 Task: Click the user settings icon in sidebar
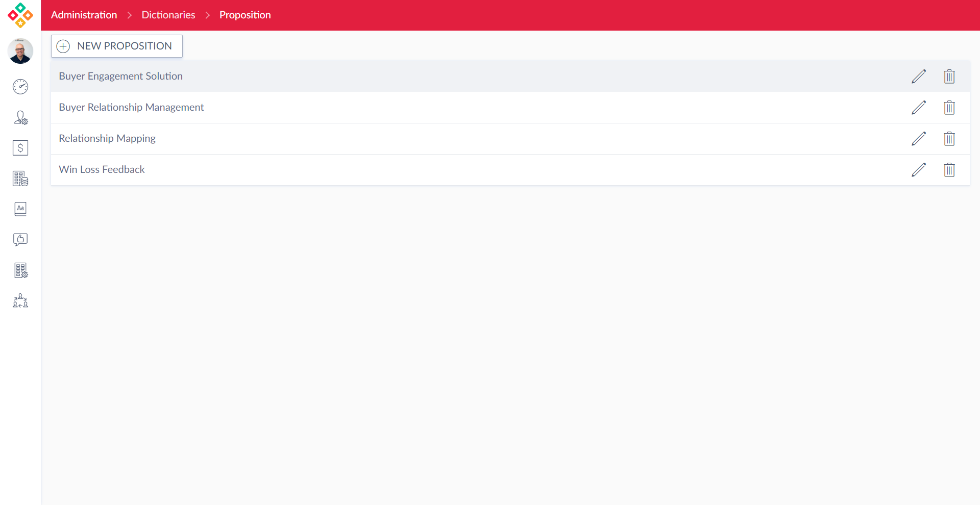coord(20,118)
